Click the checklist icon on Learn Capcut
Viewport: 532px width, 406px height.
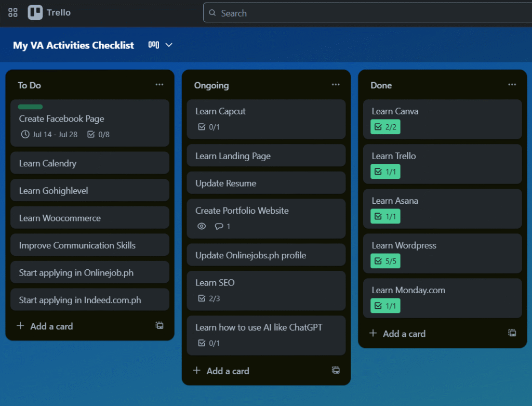[x=202, y=127]
